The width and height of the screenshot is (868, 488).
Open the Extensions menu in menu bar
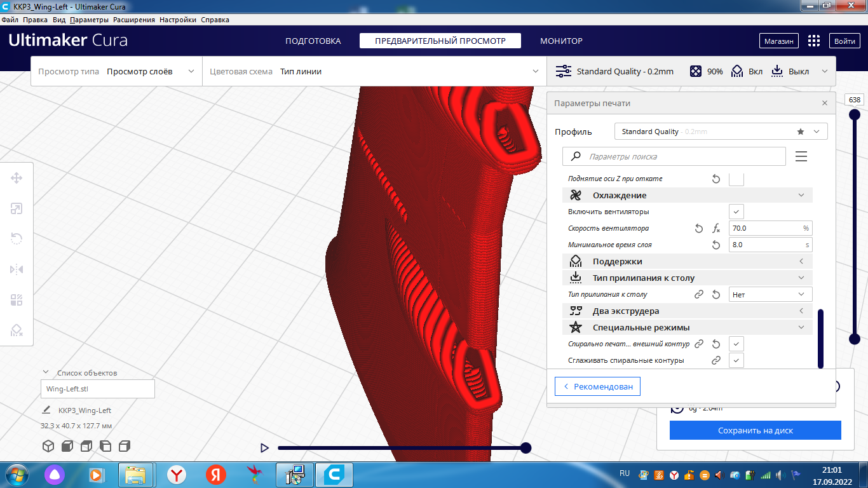(x=134, y=20)
